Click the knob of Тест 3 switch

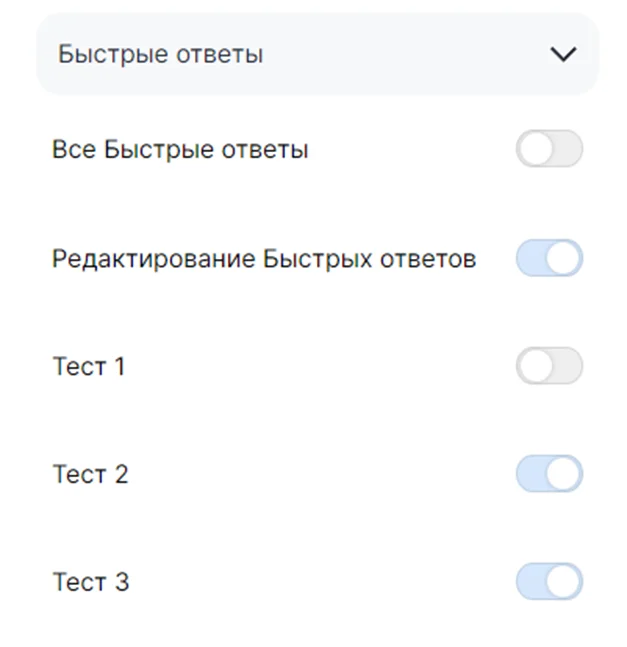point(564,582)
